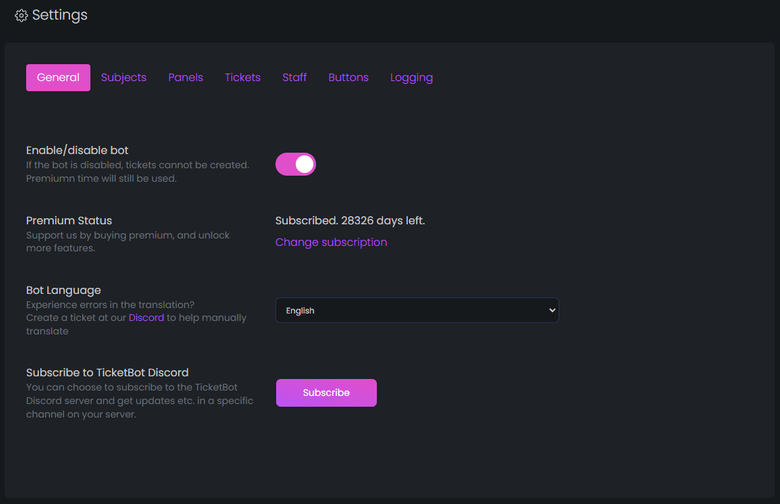Follow the Discord link in Bot Language
Screen dimensions: 780x504
[x=146, y=317]
